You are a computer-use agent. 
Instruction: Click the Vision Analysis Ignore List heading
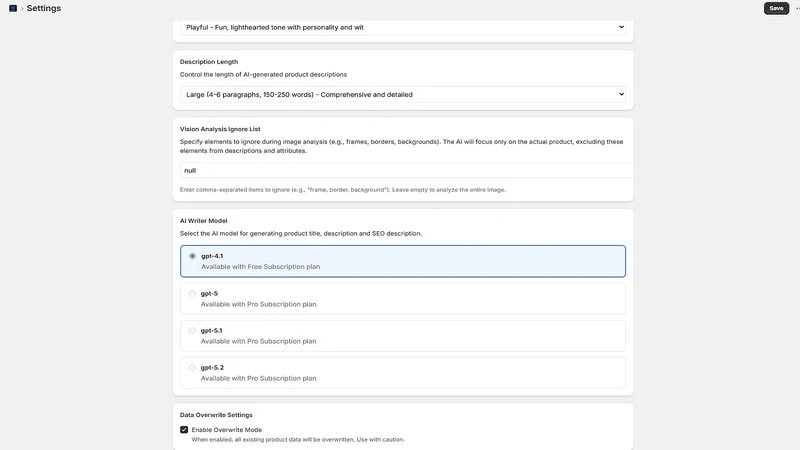tap(220, 129)
